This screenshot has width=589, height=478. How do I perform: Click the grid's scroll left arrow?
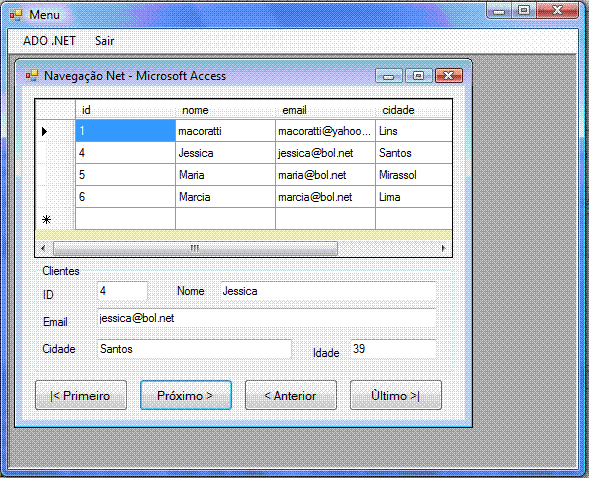[43, 248]
